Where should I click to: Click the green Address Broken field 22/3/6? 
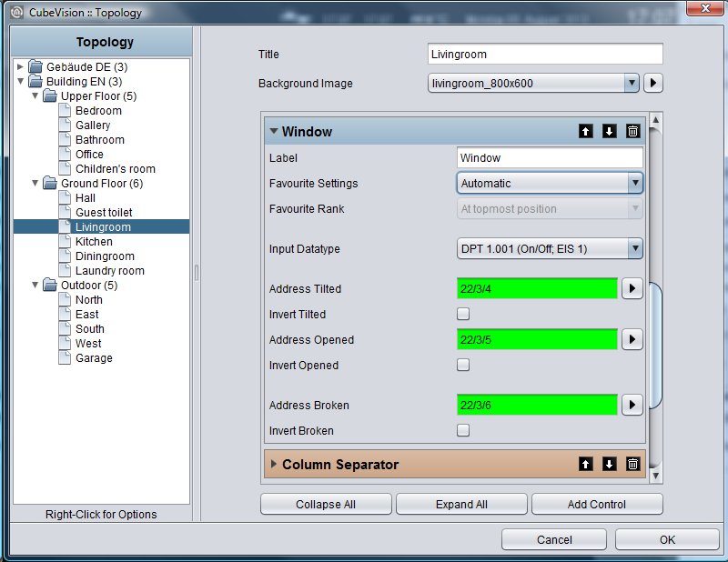pos(537,405)
